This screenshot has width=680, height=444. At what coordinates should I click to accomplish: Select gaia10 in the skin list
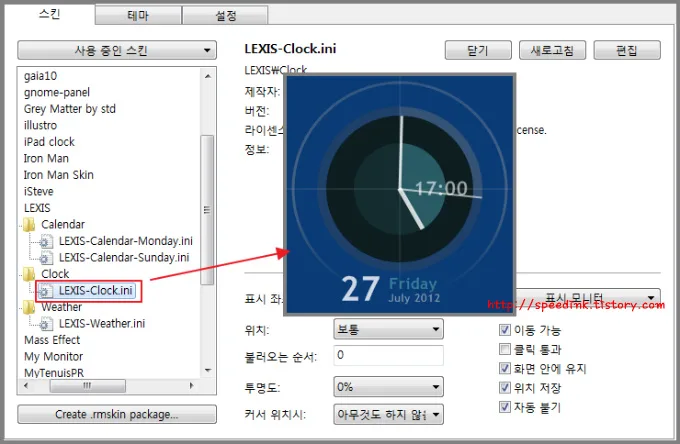(x=40, y=76)
